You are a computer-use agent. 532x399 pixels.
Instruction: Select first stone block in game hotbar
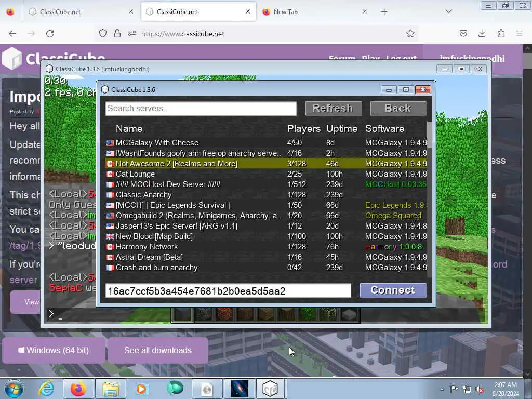(183, 314)
